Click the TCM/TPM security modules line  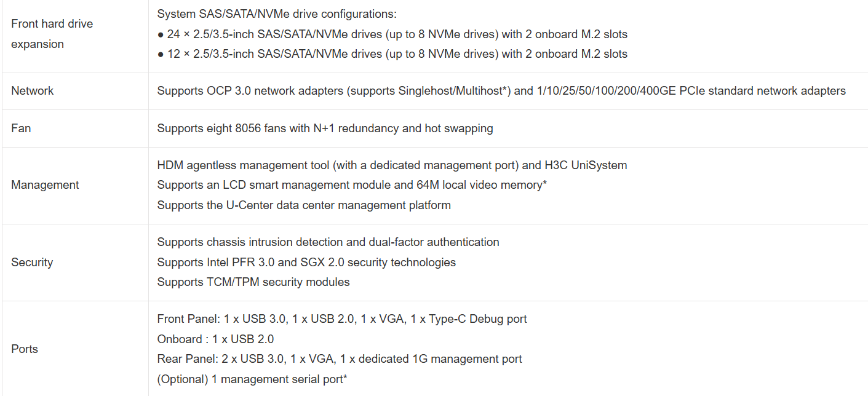(x=253, y=282)
